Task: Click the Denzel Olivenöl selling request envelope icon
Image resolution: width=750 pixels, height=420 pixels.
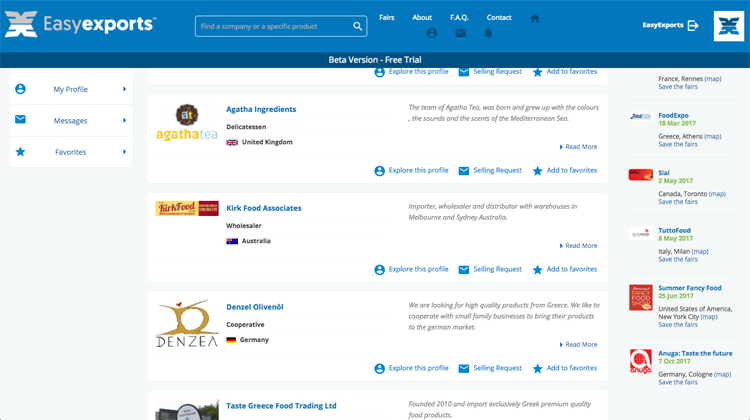Action: click(463, 369)
